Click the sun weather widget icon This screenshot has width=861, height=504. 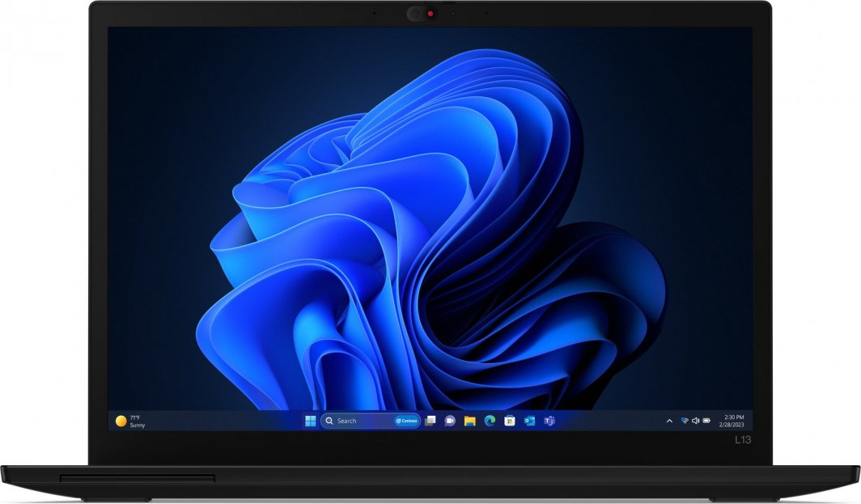121,421
